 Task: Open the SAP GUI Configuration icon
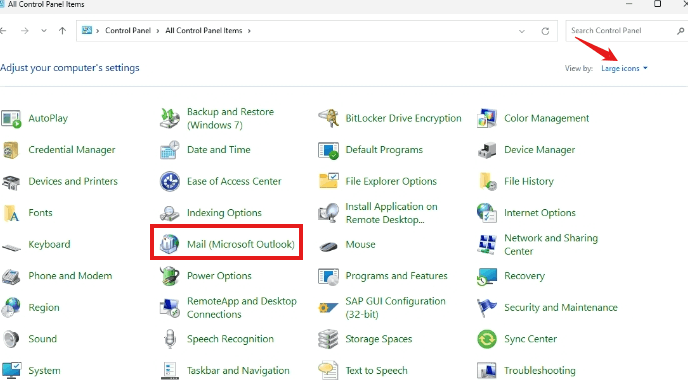328,308
